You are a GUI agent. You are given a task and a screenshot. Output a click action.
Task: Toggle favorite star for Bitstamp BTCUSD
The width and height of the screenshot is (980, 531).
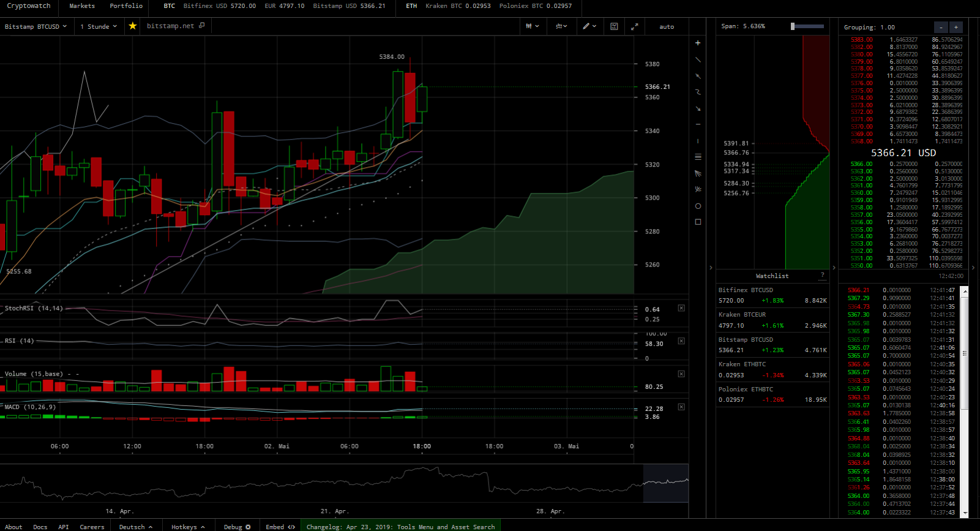coord(132,26)
